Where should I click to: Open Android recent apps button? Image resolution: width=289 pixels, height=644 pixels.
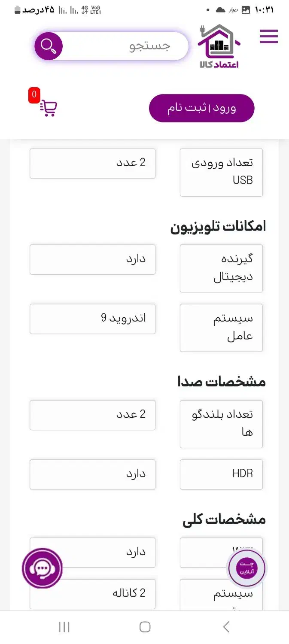point(64,627)
